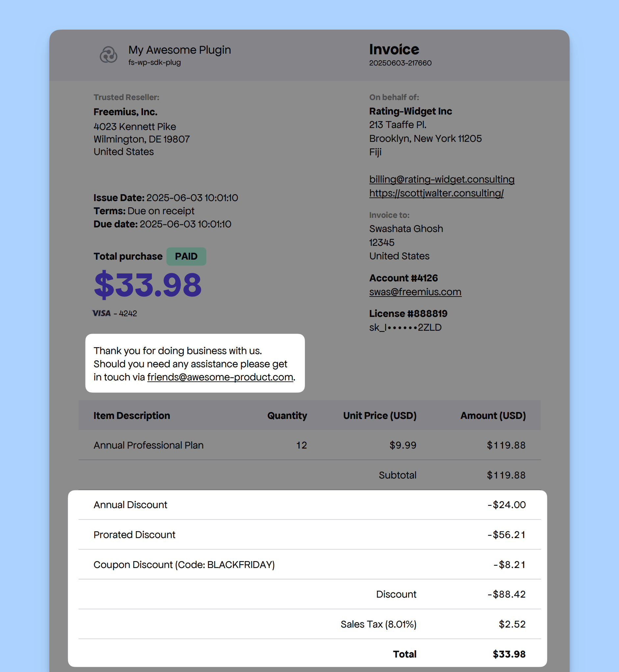The image size is (619, 672).
Task: Click the swas@freemius.com email link
Action: (x=415, y=292)
